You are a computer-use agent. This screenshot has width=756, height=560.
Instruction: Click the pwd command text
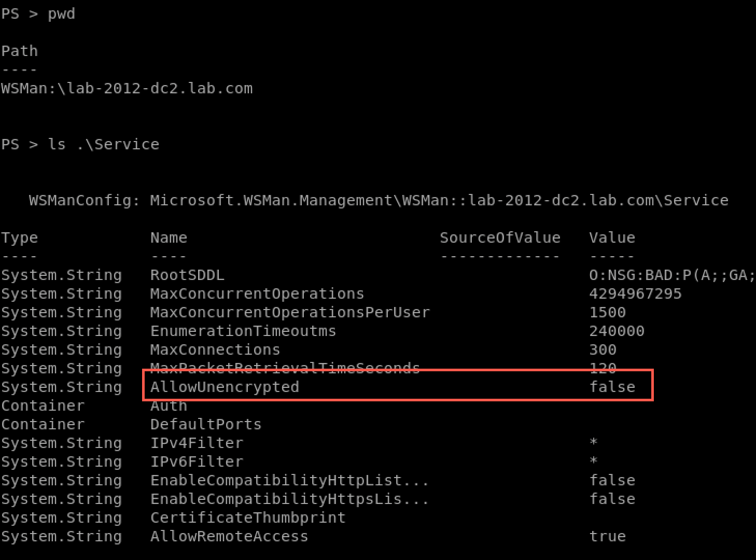(x=61, y=14)
